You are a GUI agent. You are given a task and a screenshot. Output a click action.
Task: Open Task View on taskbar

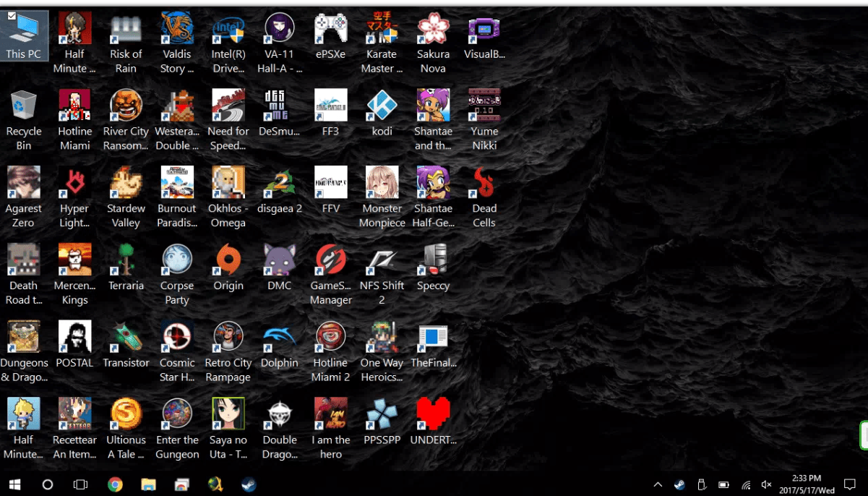[x=81, y=484]
